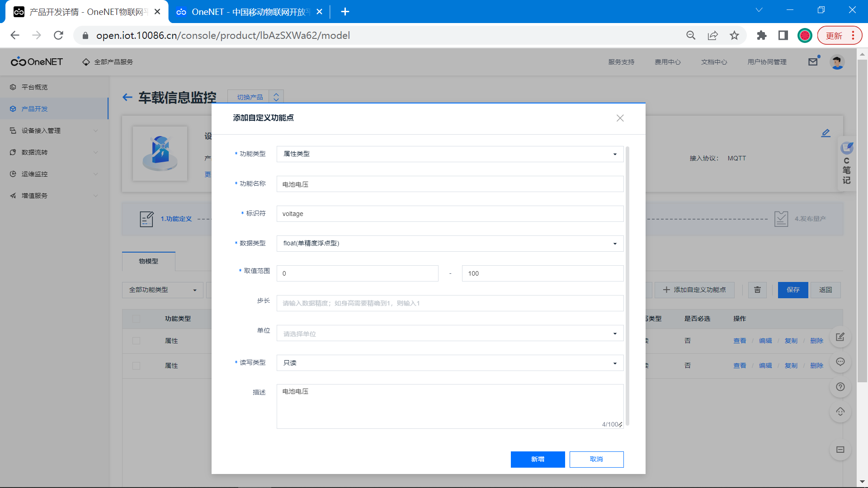Open the 单位 unit dropdown

449,333
